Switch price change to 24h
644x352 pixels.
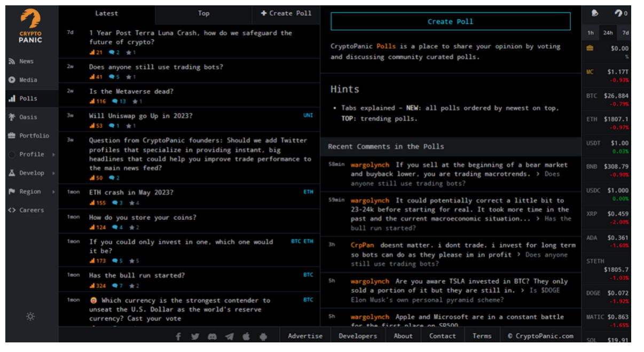[x=608, y=33]
